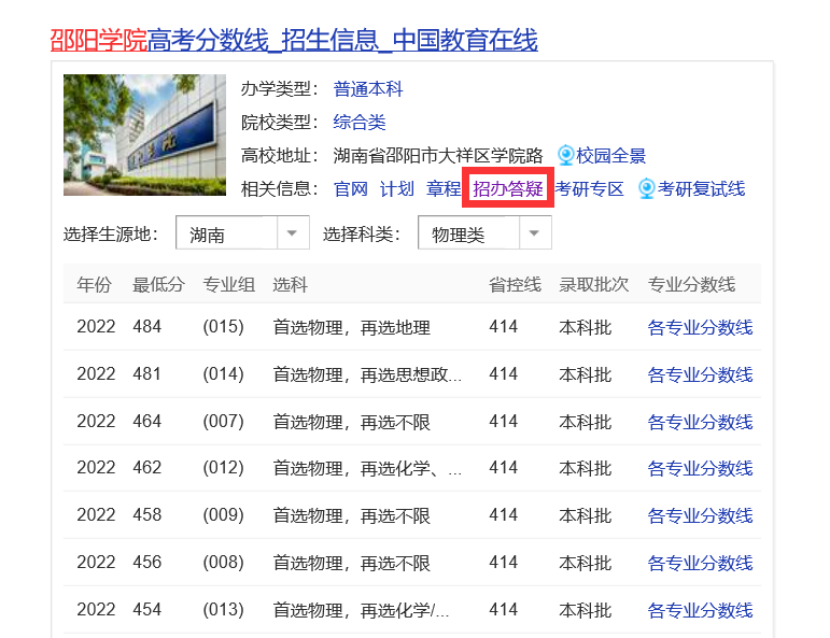The width and height of the screenshot is (830, 638).
Task: Open 各专业分数线 for group (012)
Action: click(x=700, y=469)
